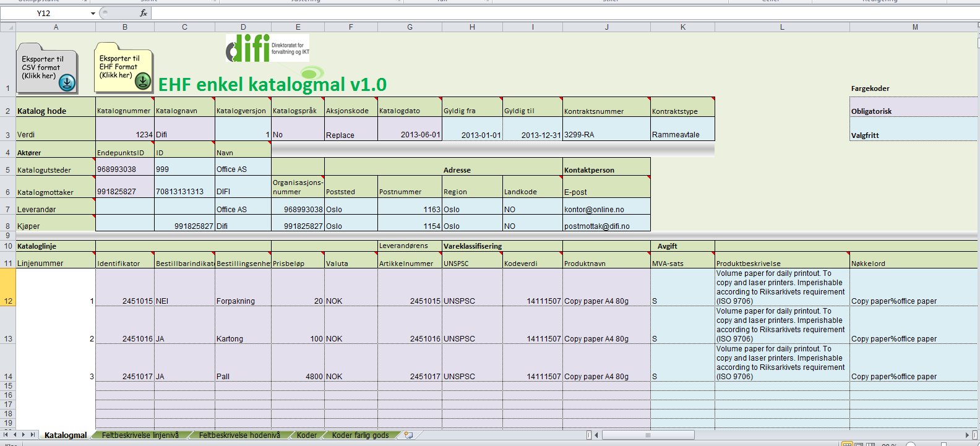Click the Fargekoder label cell

pyautogui.click(x=870, y=88)
